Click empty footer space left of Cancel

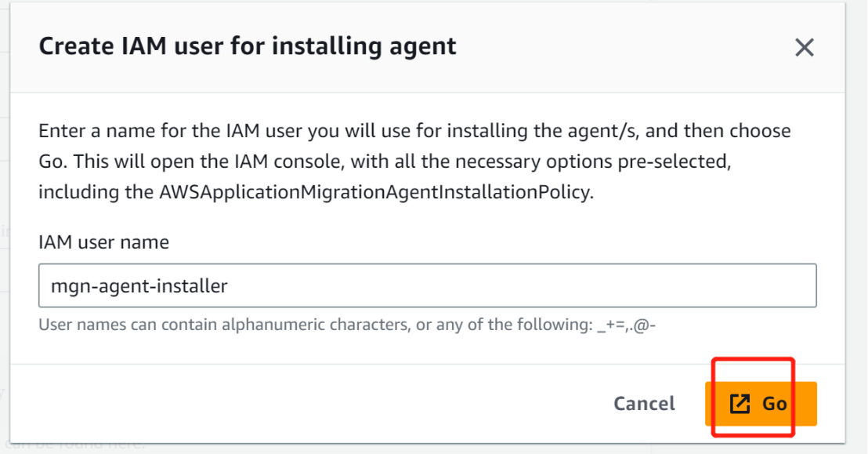point(310,404)
